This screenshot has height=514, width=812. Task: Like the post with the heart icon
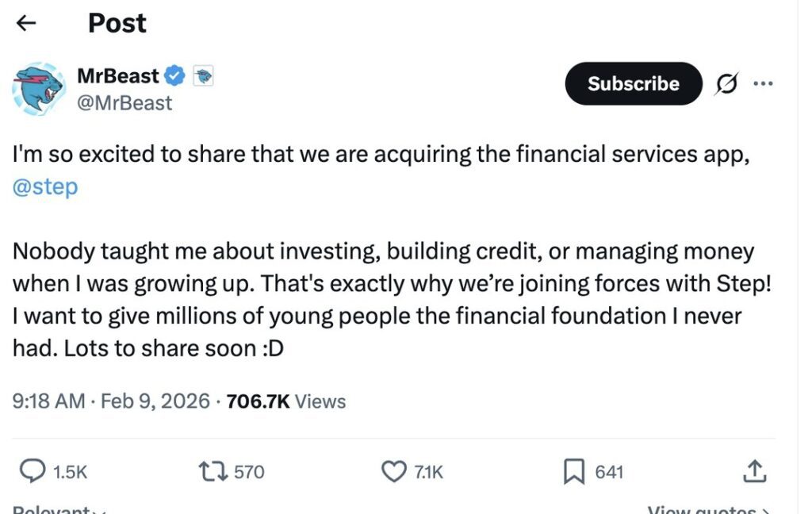click(x=394, y=472)
